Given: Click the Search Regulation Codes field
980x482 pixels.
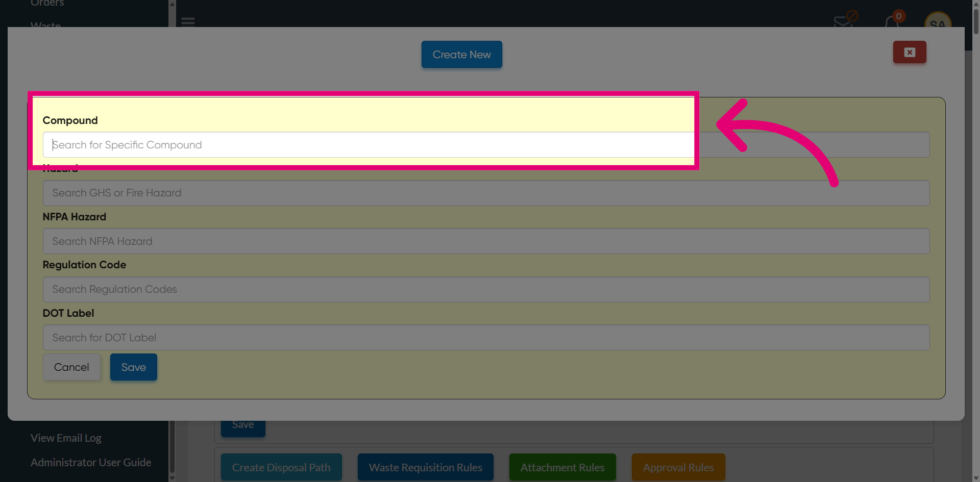Looking at the screenshot, I should (x=486, y=290).
